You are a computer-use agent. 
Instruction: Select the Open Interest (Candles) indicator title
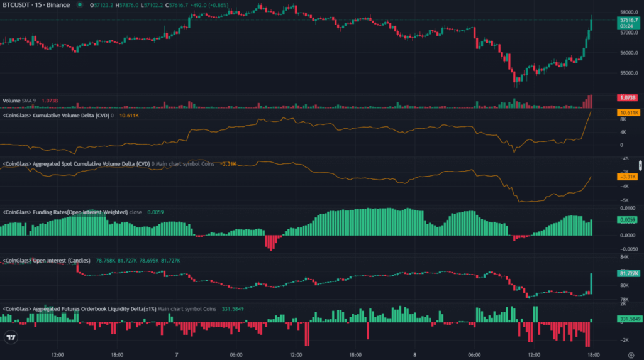47,261
